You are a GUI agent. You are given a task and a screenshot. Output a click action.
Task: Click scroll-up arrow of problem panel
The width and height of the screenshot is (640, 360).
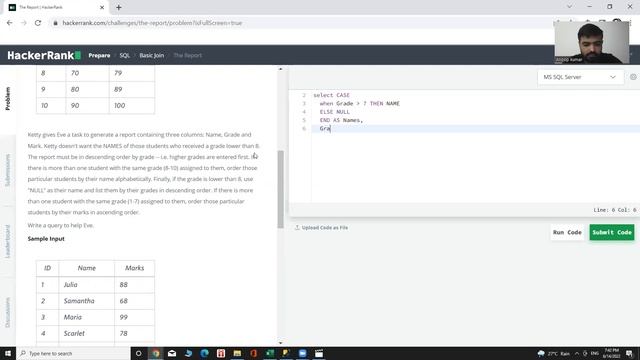[x=280, y=69]
